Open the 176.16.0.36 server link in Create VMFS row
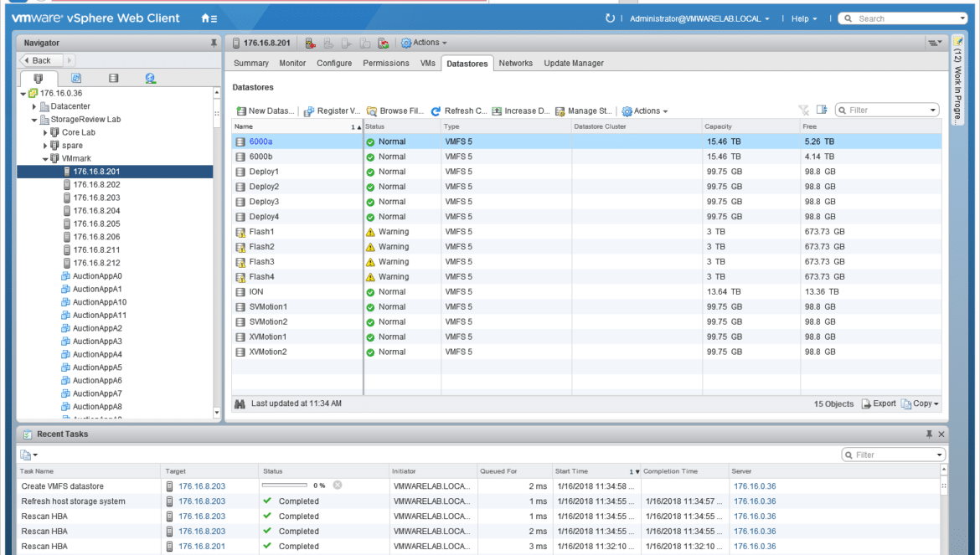 [x=755, y=486]
